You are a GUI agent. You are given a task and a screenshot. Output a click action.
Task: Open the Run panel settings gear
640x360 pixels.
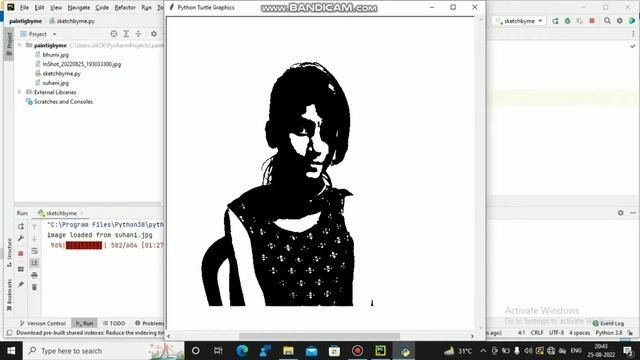pyautogui.click(x=620, y=213)
